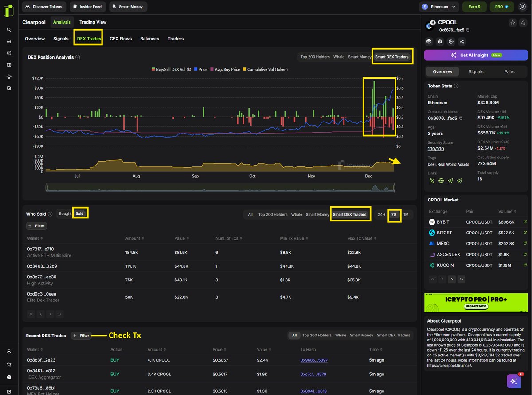Open the Traders tab
Image resolution: width=532 pixels, height=395 pixels.
[x=176, y=39]
